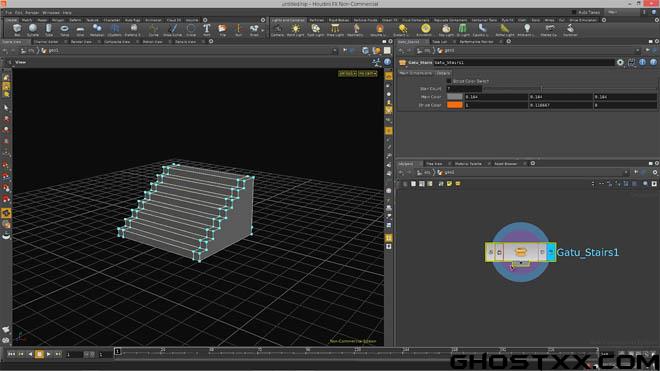Switch to the Material Palette tab
The height and width of the screenshot is (371, 660).
468,163
